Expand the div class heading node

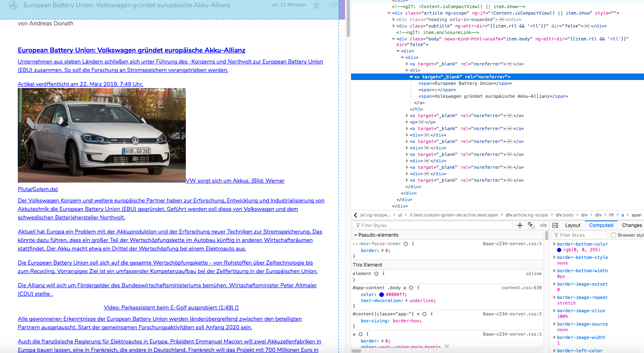(x=394, y=19)
